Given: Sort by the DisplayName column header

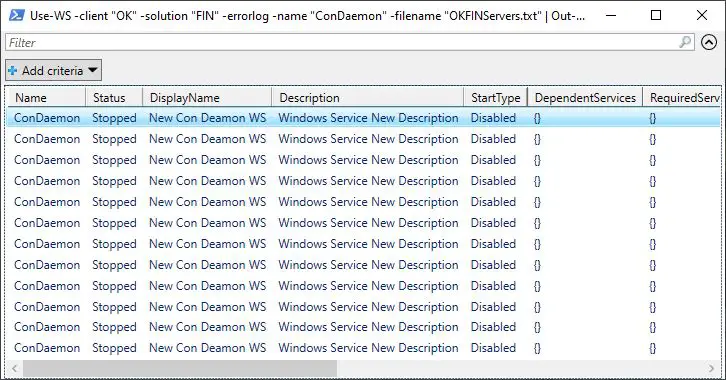Looking at the screenshot, I should click(207, 98).
